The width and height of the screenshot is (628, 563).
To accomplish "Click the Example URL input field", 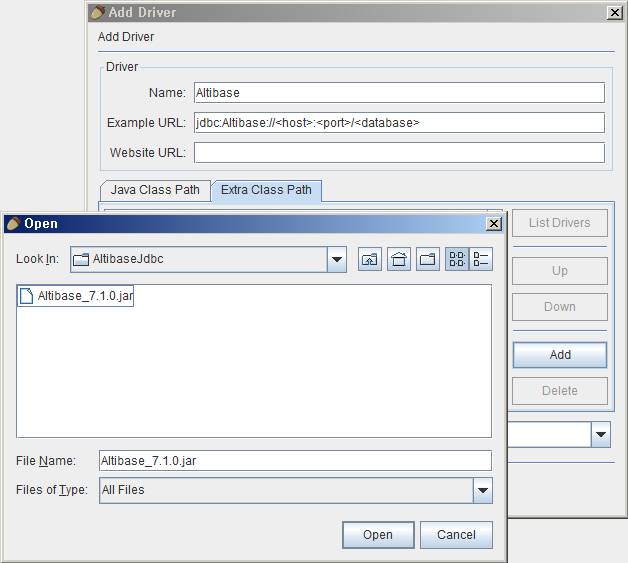I will point(399,123).
